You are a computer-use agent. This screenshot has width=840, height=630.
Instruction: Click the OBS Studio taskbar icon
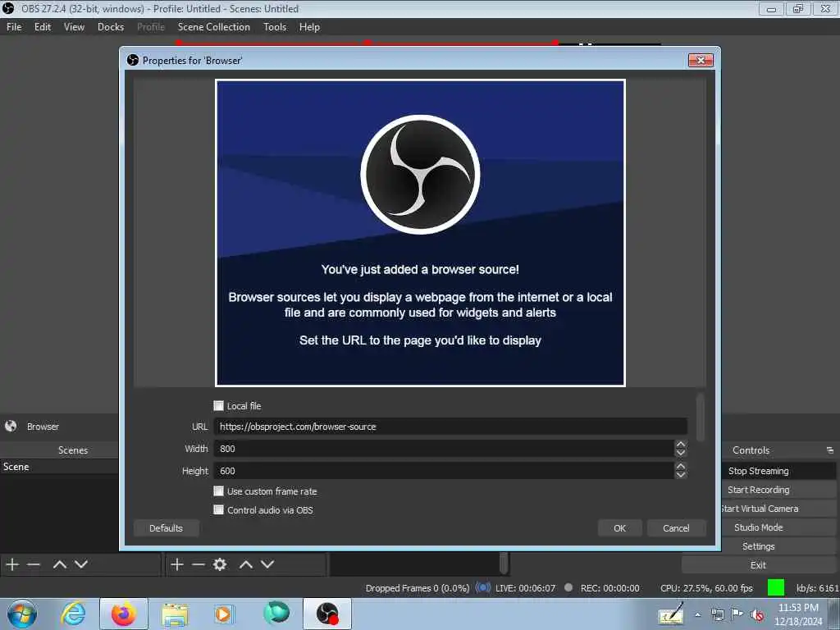tap(327, 614)
